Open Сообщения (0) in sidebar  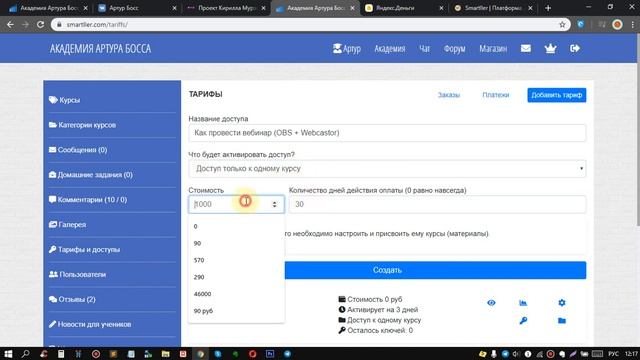click(x=78, y=150)
